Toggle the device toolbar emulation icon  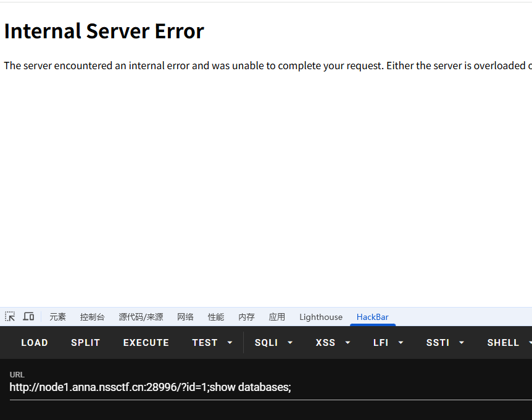28,316
